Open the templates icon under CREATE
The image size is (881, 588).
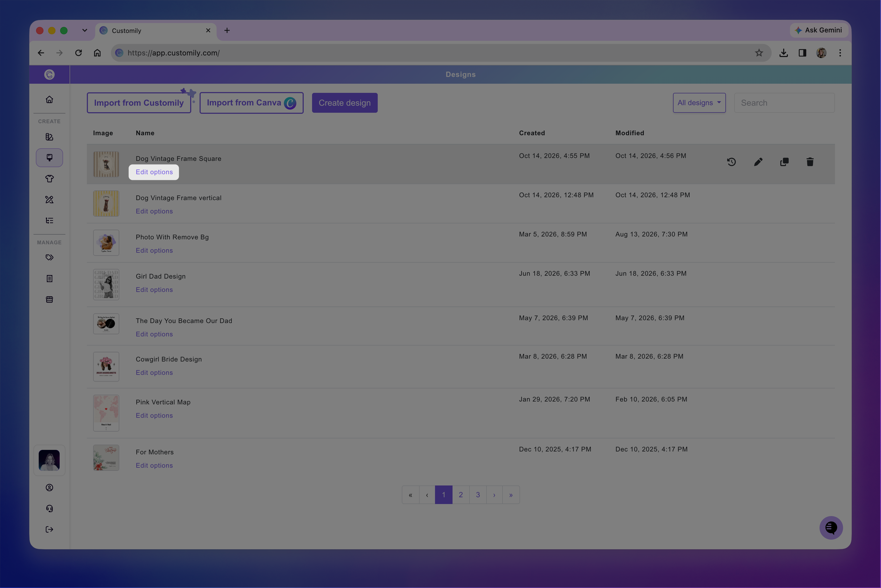[x=49, y=137]
